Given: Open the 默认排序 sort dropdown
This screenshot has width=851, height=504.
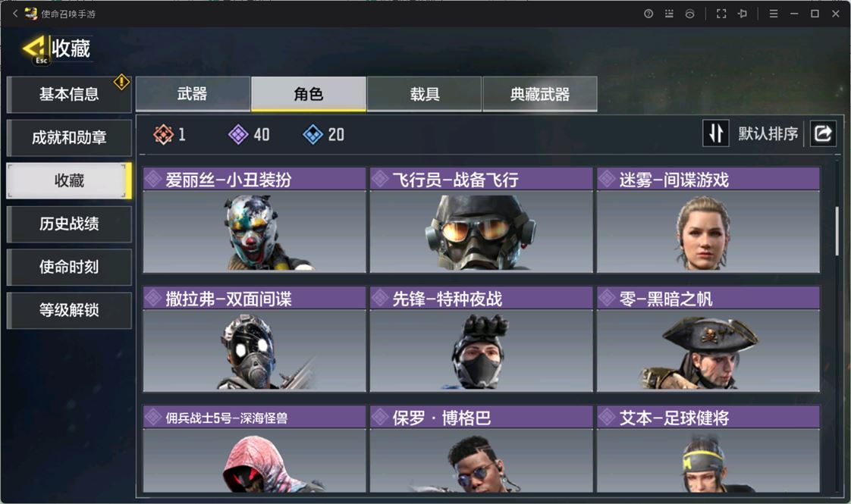Looking at the screenshot, I should [x=768, y=133].
